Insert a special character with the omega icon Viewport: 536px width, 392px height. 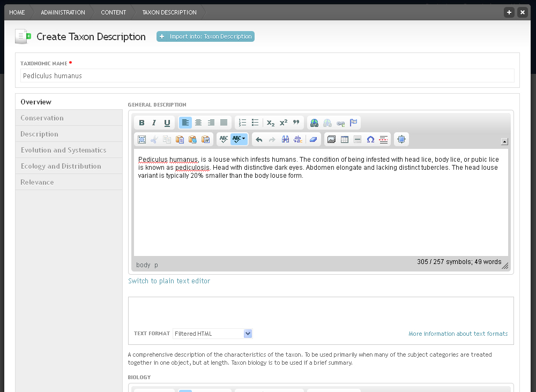[x=370, y=139]
